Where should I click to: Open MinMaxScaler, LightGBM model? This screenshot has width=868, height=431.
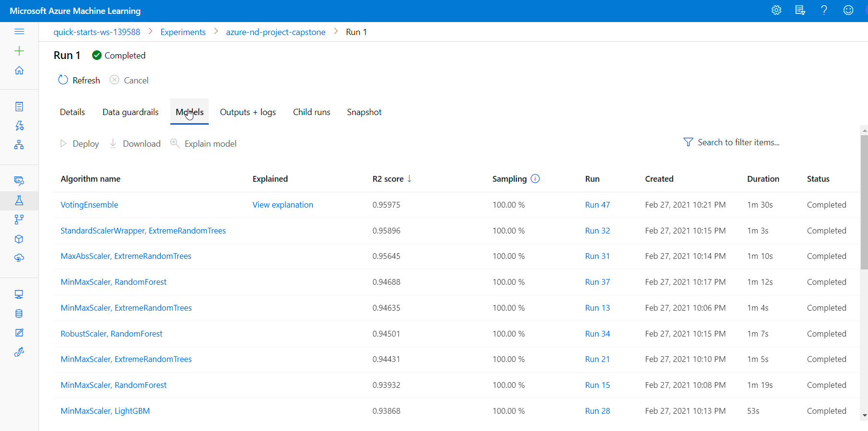coord(105,411)
